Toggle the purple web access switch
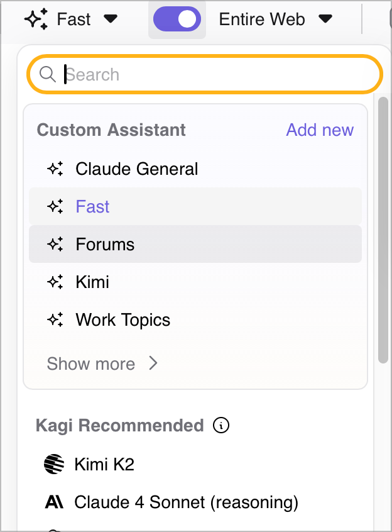Image resolution: width=392 pixels, height=532 pixels. pos(177,19)
